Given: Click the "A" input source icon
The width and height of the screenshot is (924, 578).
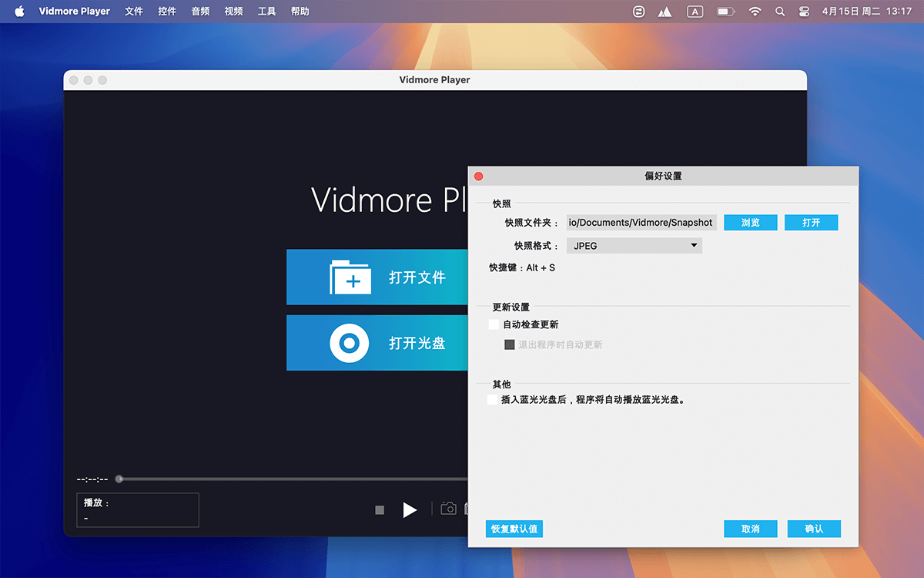Looking at the screenshot, I should pos(695,12).
